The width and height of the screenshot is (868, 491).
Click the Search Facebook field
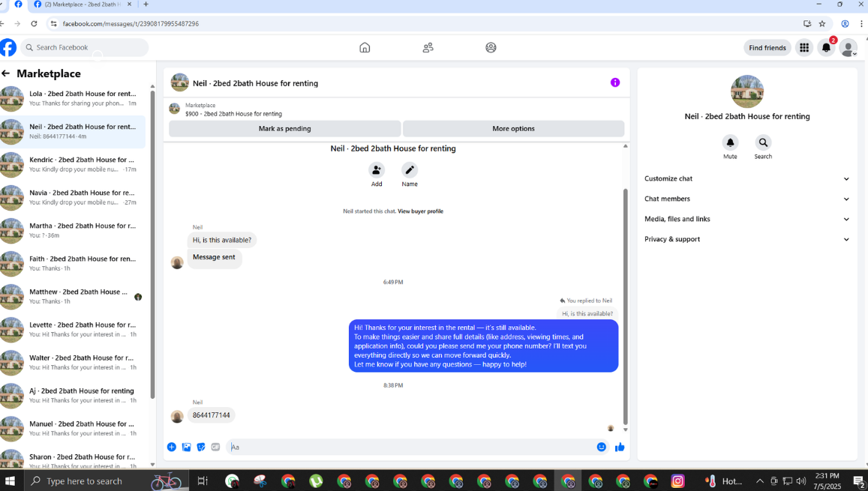pos(85,47)
